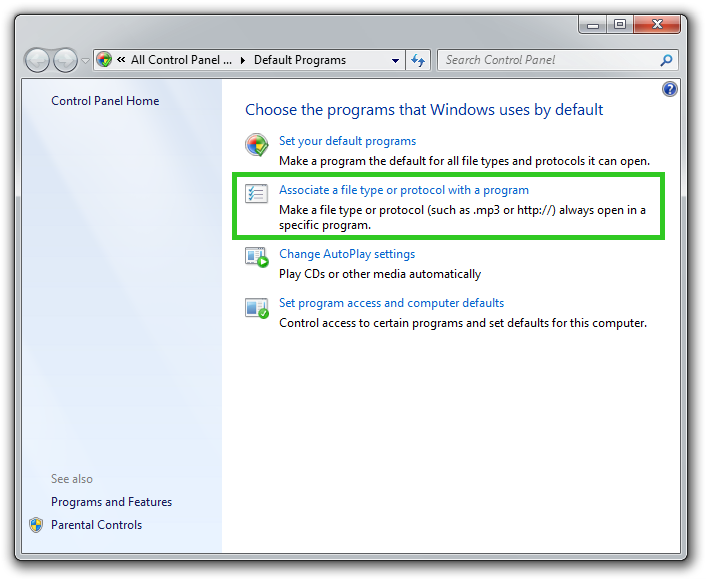Click into the Search Control Panel field

coord(557,60)
